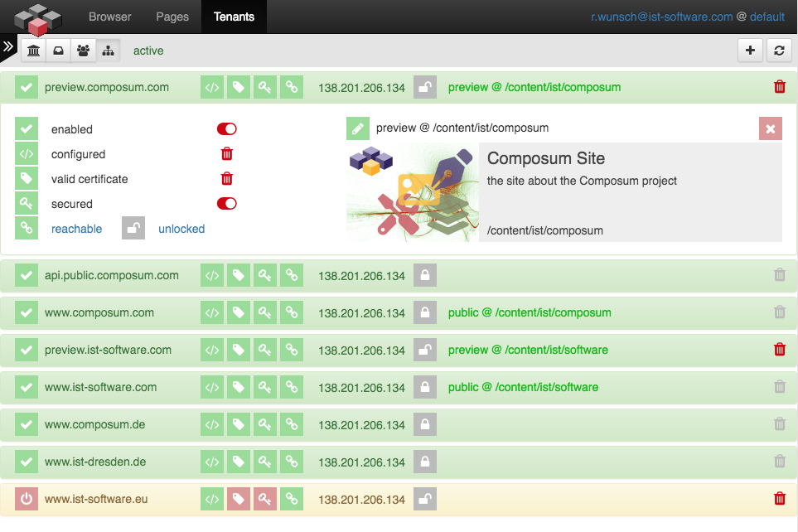Expand the www.ist-dresden.de host row
The image size is (798, 532).
pyautogui.click(x=94, y=462)
